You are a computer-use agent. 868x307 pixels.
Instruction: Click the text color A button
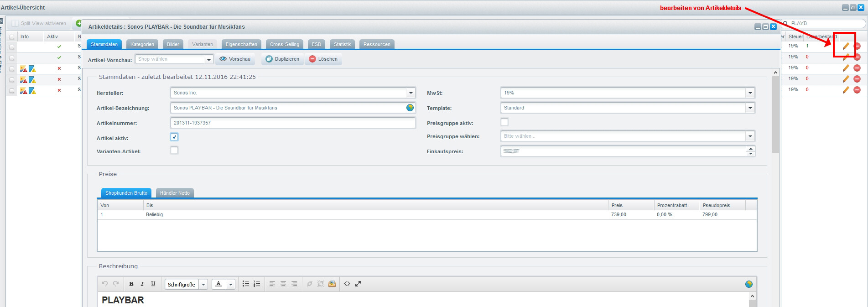pos(219,284)
